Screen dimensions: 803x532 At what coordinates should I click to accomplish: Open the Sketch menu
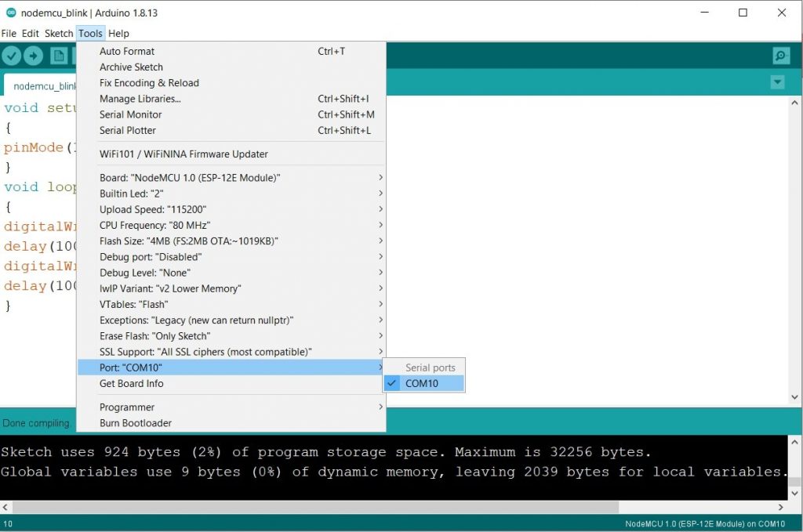(59, 33)
